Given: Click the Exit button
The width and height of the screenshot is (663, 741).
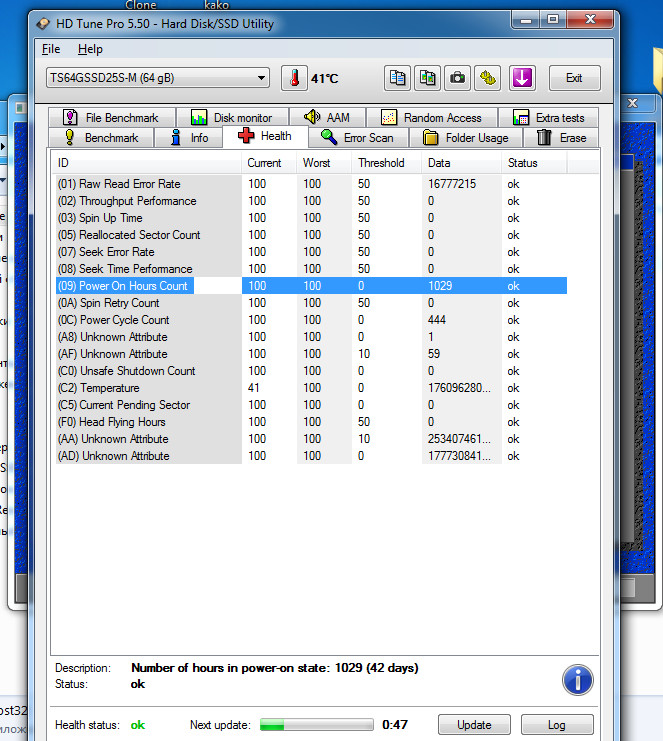Looking at the screenshot, I should tap(575, 78).
